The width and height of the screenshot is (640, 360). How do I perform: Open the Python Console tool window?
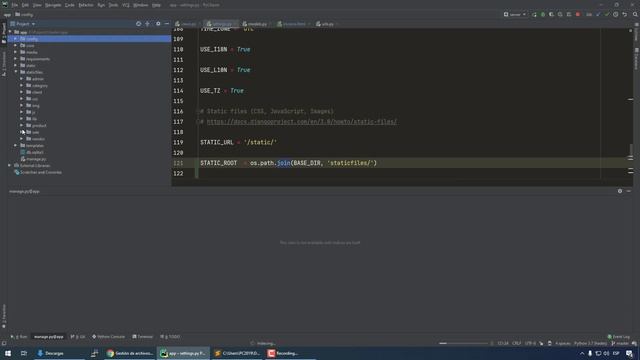tap(109, 337)
